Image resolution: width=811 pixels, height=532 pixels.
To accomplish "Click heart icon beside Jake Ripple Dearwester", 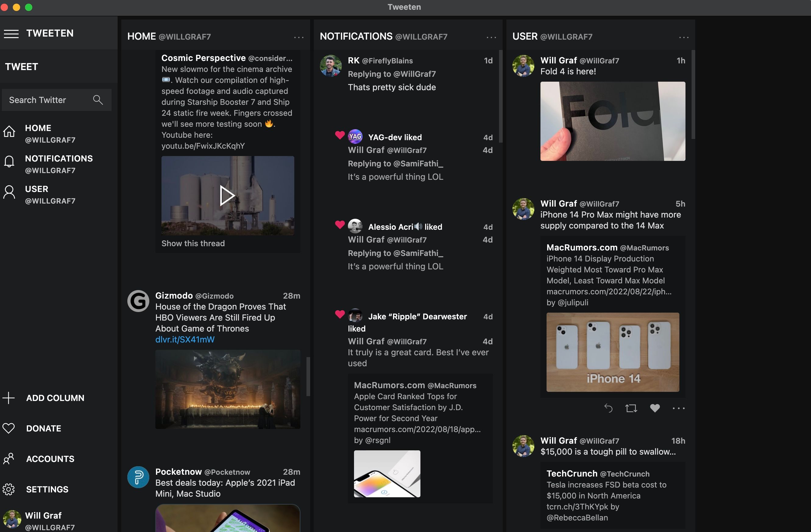I will [340, 314].
